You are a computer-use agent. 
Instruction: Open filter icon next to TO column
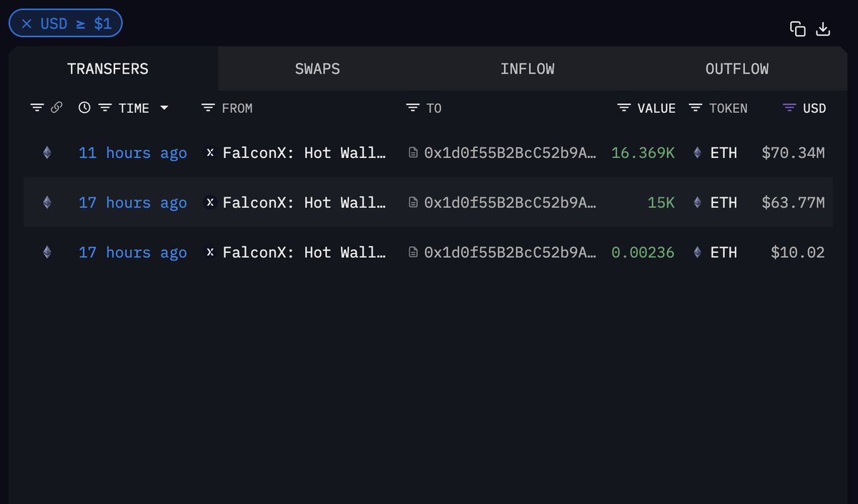point(413,108)
